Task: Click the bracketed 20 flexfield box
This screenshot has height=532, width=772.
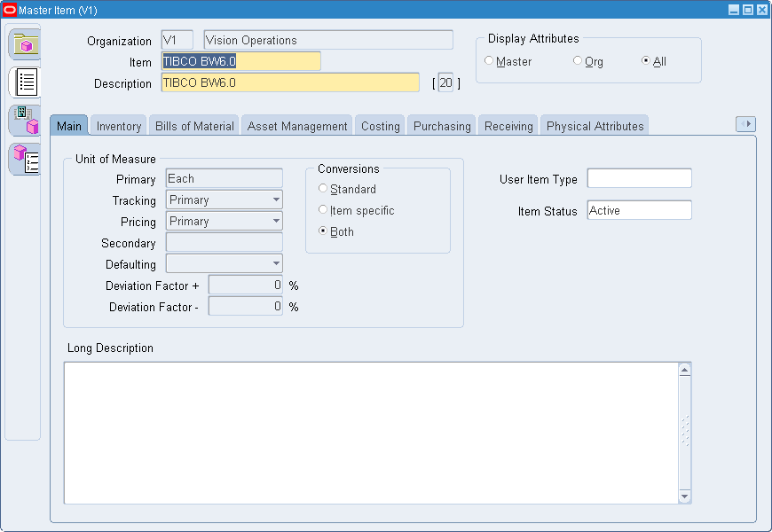Action: [445, 82]
